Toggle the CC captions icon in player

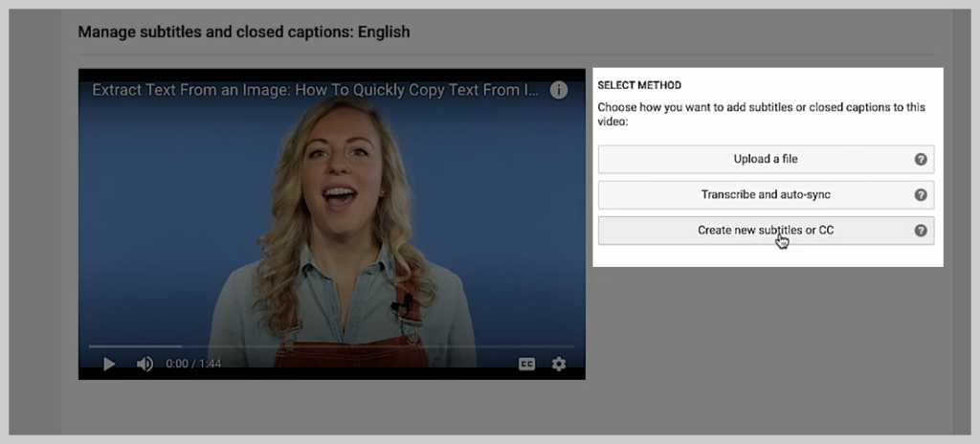click(x=527, y=364)
